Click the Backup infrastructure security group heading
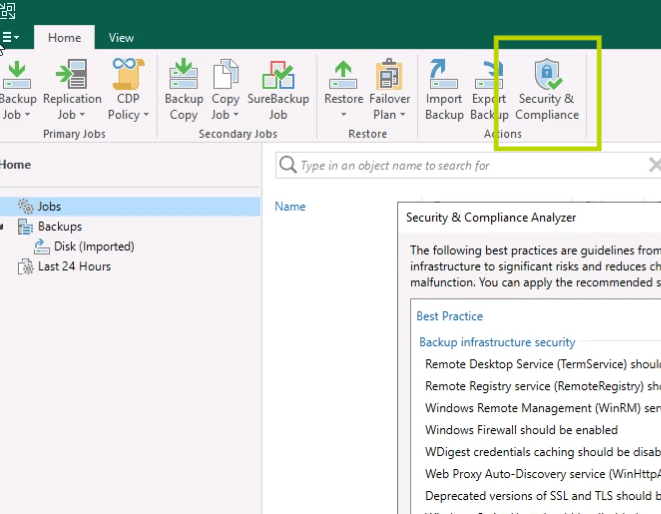Viewport: 661px width, 514px height. tap(497, 342)
